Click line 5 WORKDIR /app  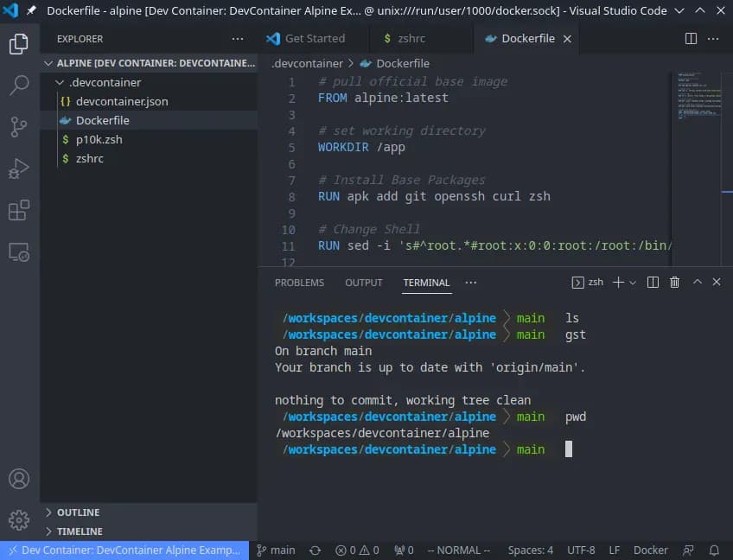(x=361, y=147)
